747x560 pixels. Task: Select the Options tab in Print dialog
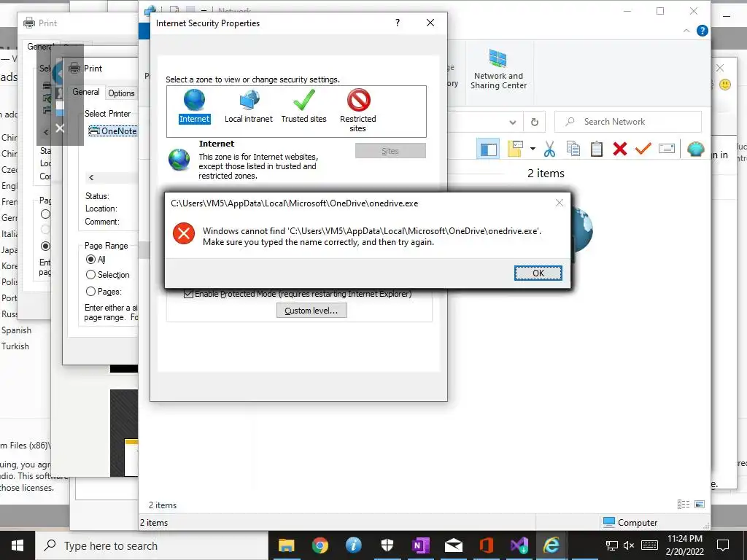click(x=121, y=93)
